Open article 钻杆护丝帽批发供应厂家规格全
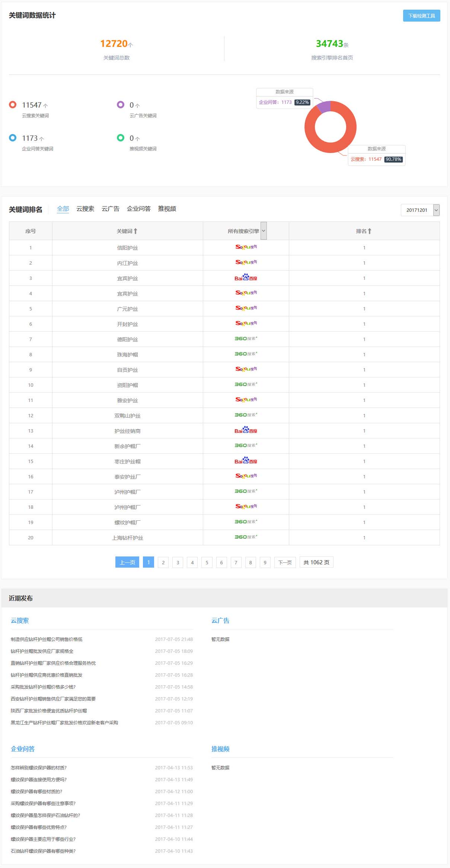This screenshot has height=868, width=450. click(42, 651)
